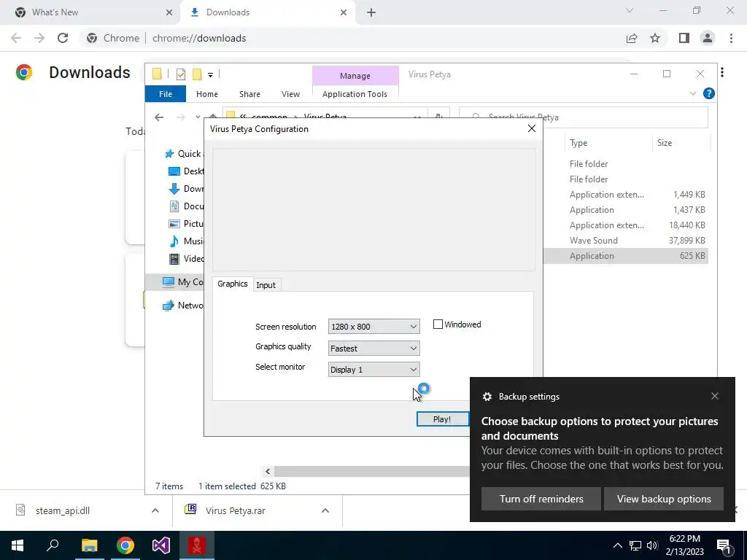The height and width of the screenshot is (560, 747).
Task: Open Downloads in the navigation pane
Action: coord(186,189)
